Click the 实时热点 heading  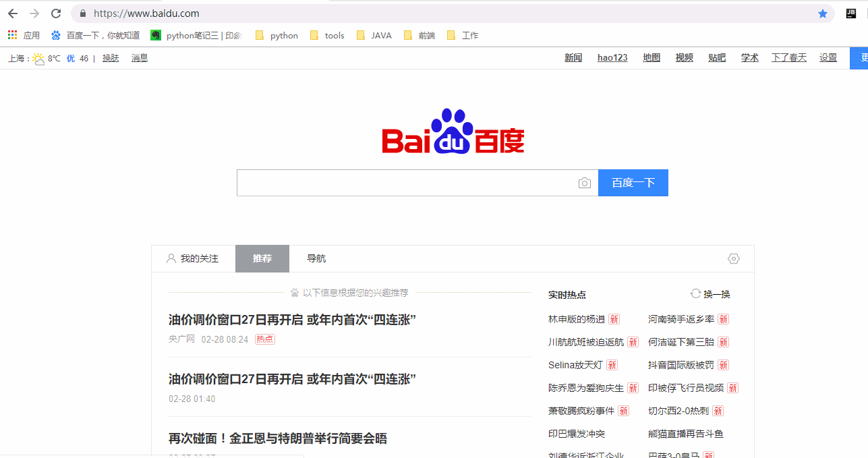567,295
